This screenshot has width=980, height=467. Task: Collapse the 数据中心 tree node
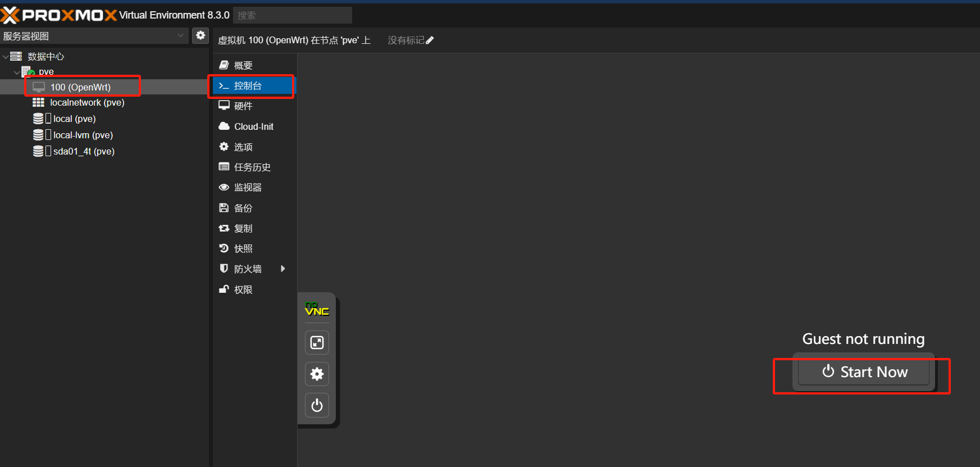pos(5,56)
